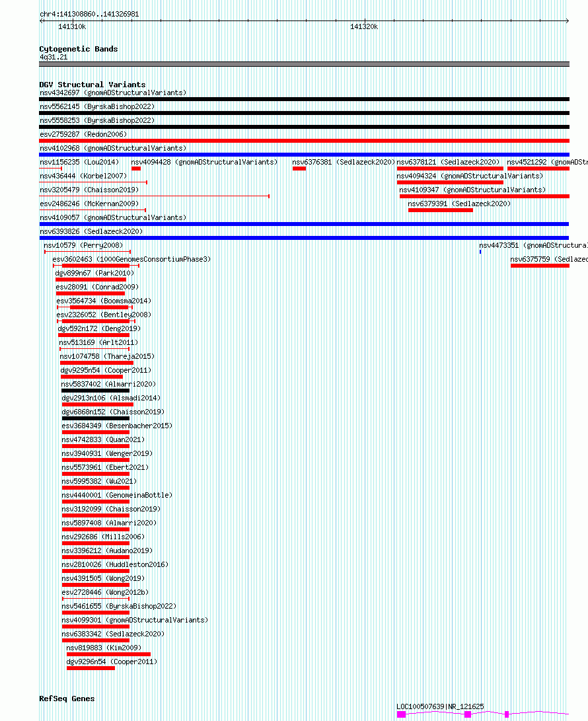588x721 pixels.
Task: Click the nsv4342697 gnomAD variant label
Action: [113, 93]
